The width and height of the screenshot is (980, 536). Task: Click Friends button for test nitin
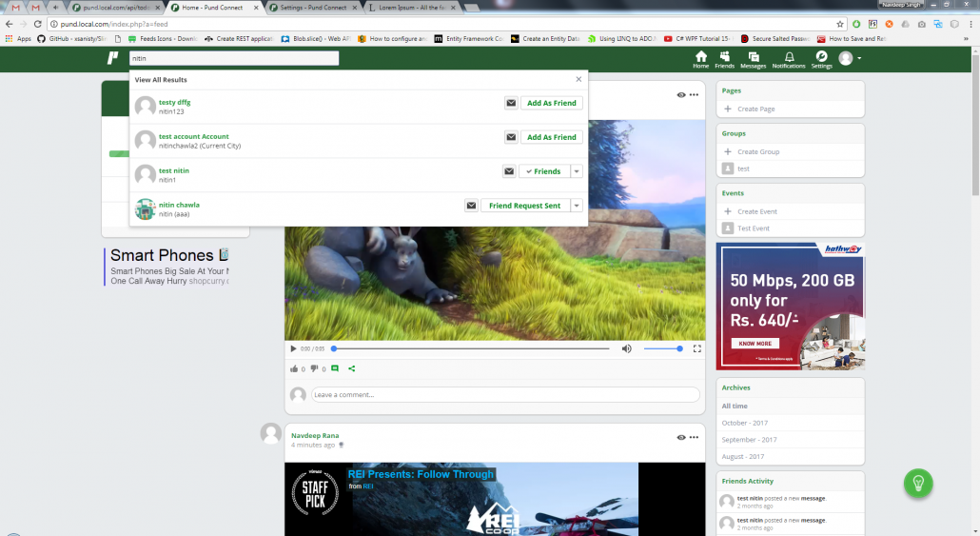[544, 171]
